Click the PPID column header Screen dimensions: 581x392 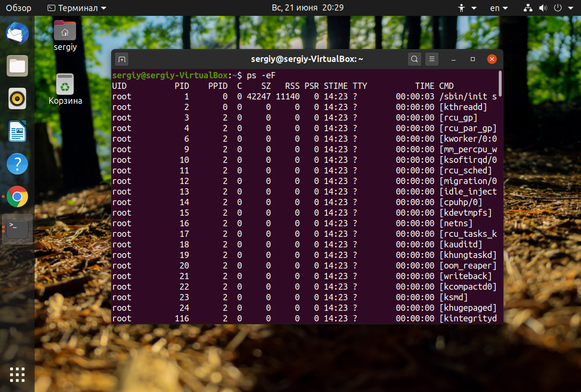pos(218,86)
